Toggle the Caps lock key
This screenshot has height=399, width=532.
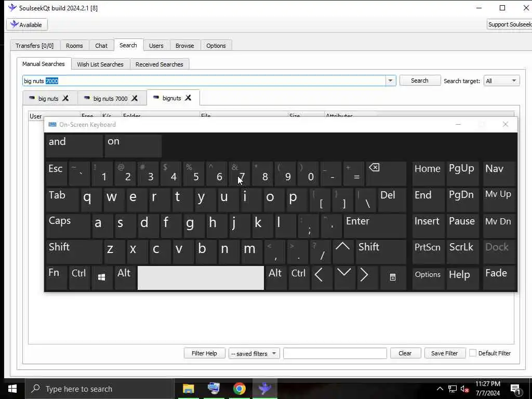click(x=68, y=225)
